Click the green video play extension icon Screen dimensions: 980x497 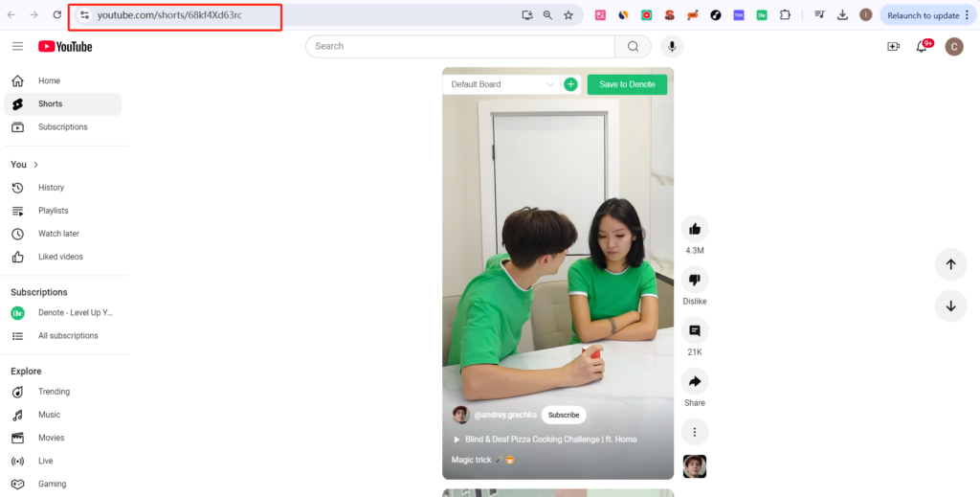point(646,15)
